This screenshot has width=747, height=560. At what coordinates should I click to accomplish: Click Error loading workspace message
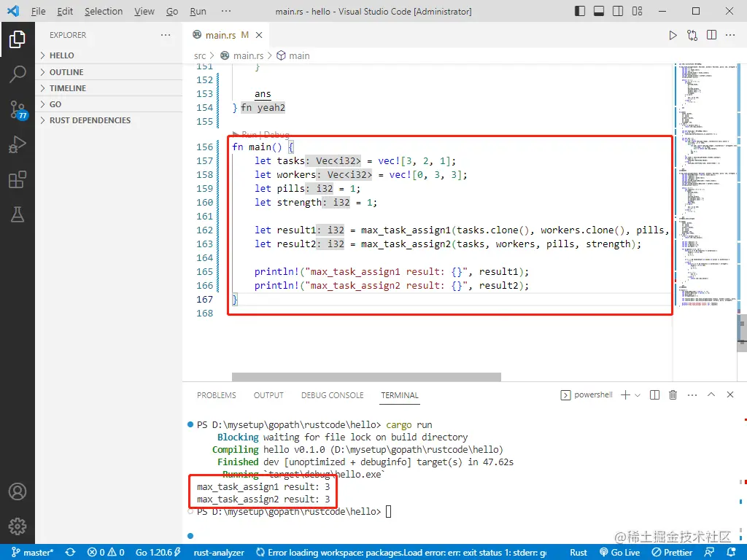coord(401,553)
